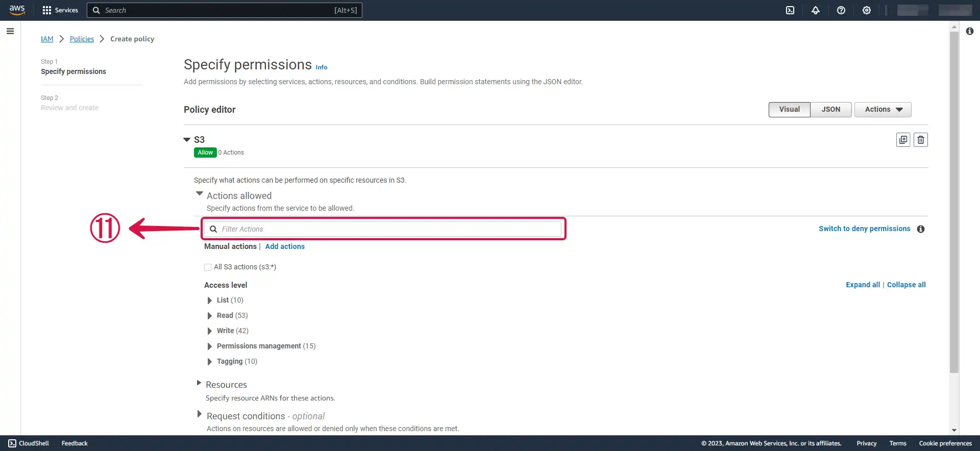Click Expand all link
This screenshot has height=451, width=980.
click(863, 285)
